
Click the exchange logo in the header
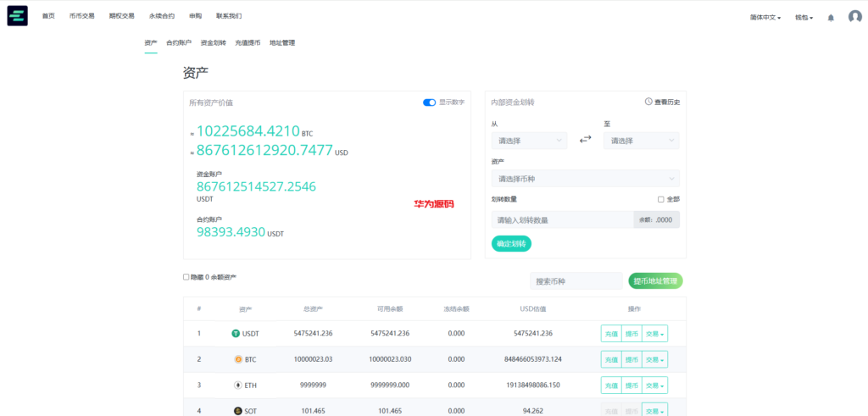(17, 16)
